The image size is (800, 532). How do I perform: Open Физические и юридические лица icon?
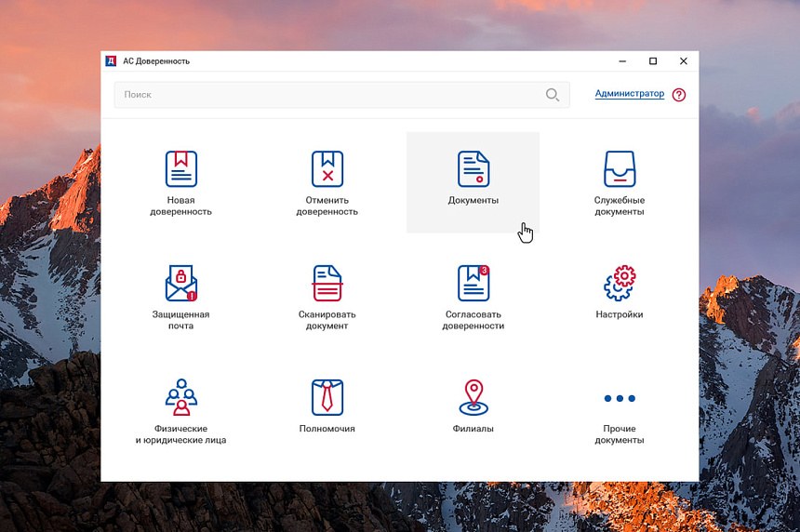[181, 397]
